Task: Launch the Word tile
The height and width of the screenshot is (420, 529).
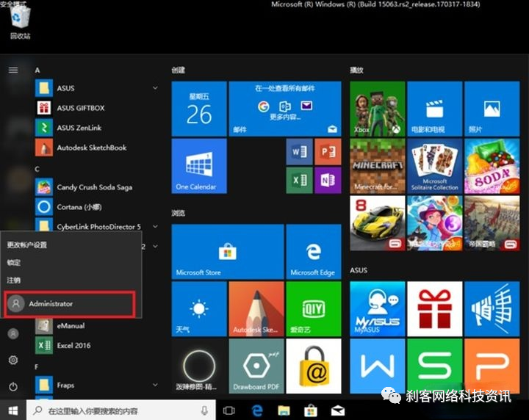Action: pos(299,152)
